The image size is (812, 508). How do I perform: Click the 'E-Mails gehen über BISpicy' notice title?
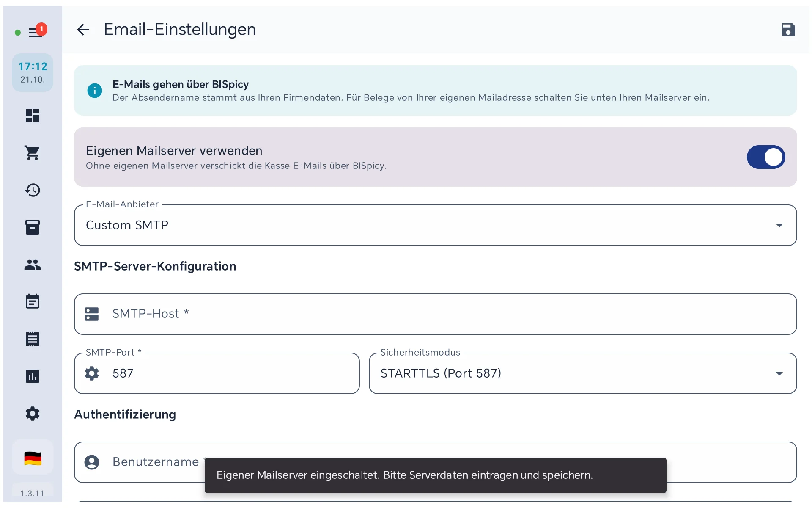pos(181,84)
